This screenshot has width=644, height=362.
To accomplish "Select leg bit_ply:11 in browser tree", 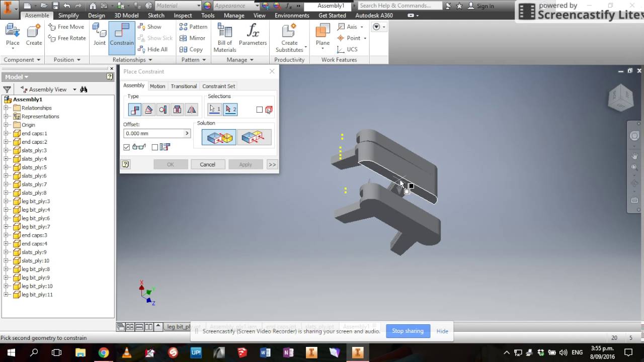I will [37, 295].
